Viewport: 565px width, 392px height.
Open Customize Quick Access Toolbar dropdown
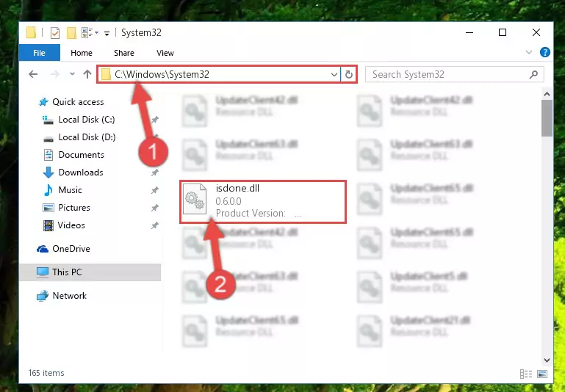click(x=107, y=34)
